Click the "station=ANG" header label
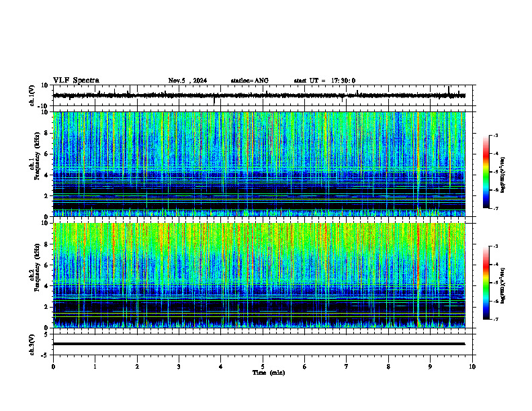 click(249, 81)
